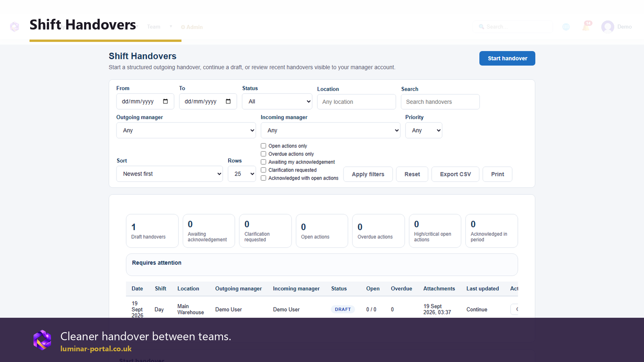Open the Status dropdown showing All
This screenshot has height=362, width=644.
click(x=277, y=101)
